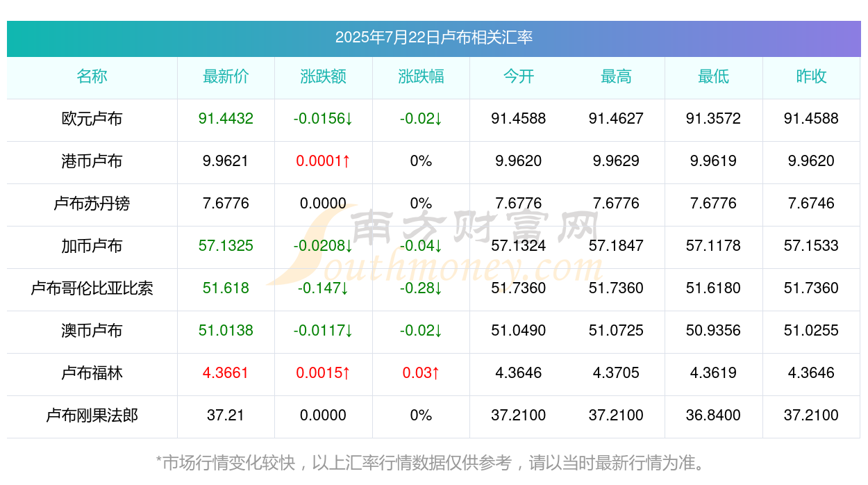Click change percent -0.28↓

pos(421,288)
